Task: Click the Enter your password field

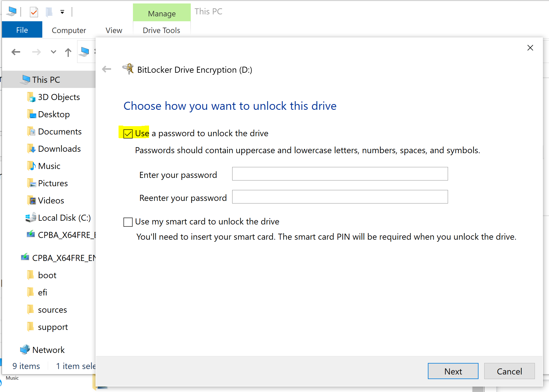Action: [x=340, y=174]
